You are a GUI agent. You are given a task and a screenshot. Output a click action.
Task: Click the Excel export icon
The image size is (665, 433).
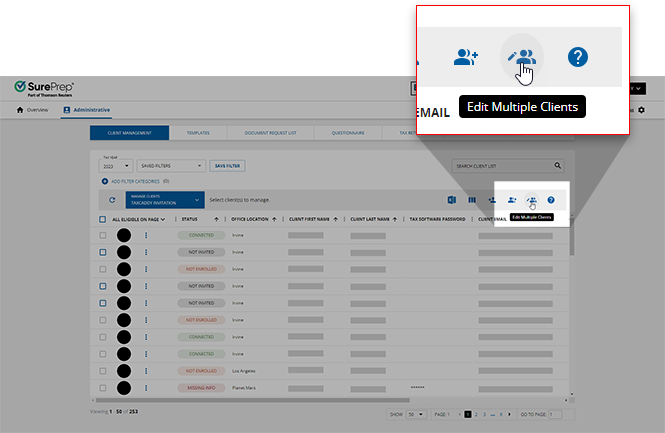point(452,201)
